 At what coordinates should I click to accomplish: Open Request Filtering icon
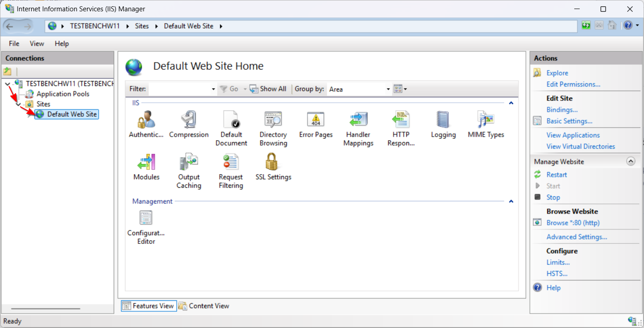point(231,162)
